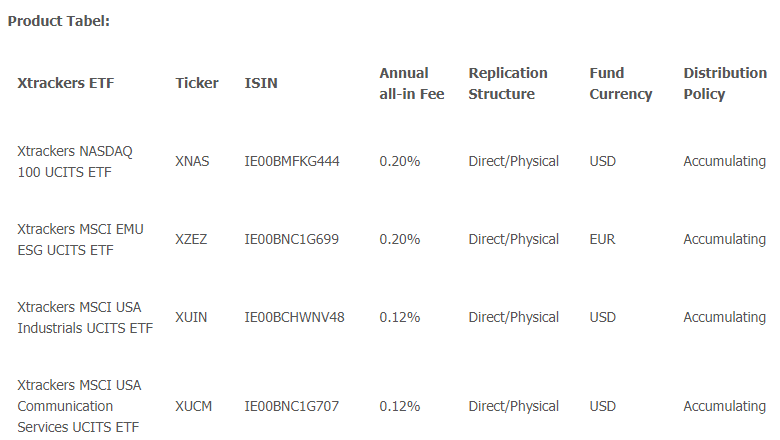This screenshot has height=440, width=780.
Task: Click the ISIN column header
Action: [x=261, y=83]
